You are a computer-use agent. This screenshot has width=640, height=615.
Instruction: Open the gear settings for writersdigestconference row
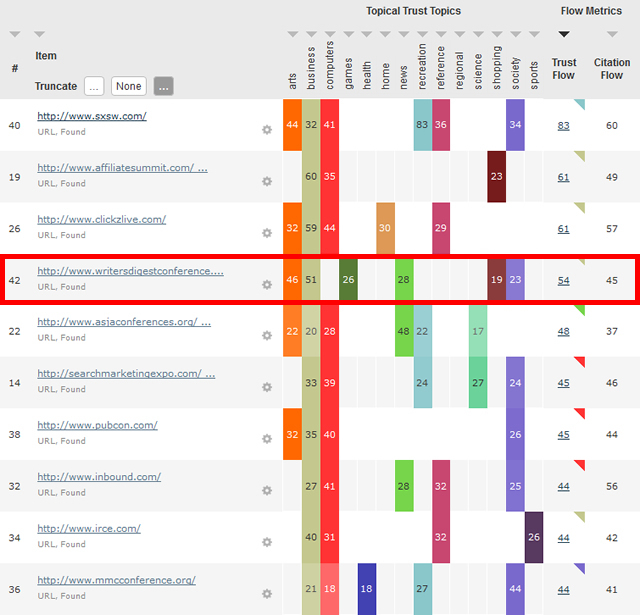tap(267, 284)
